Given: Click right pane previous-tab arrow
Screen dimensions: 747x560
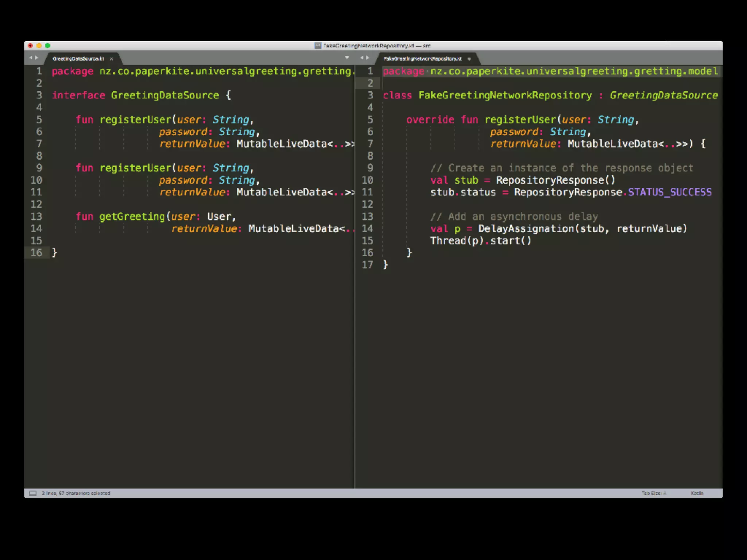Looking at the screenshot, I should point(362,58).
